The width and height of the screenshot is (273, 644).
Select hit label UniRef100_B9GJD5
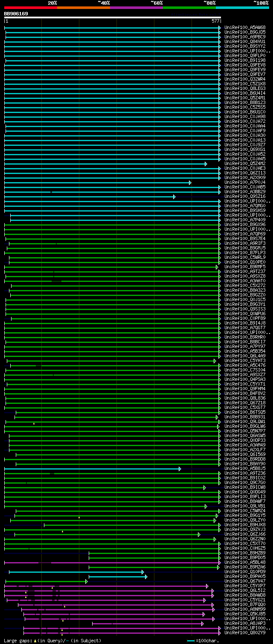(245, 32)
